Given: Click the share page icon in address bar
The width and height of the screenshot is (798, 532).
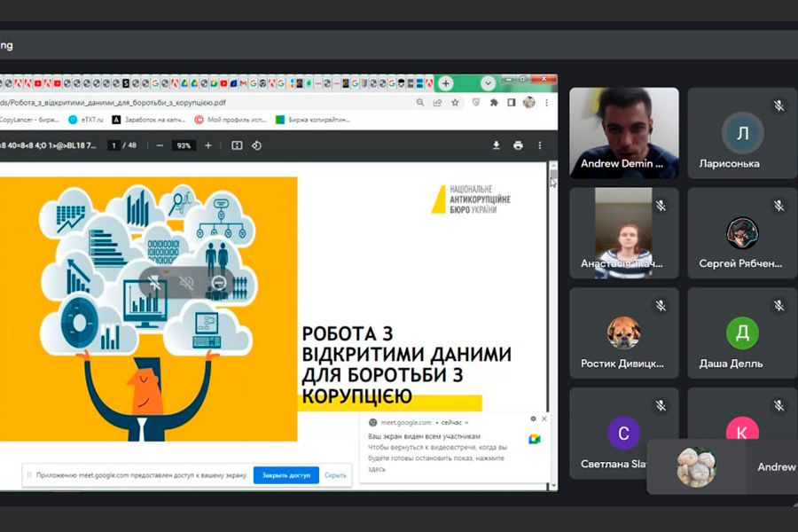Looking at the screenshot, I should (437, 102).
